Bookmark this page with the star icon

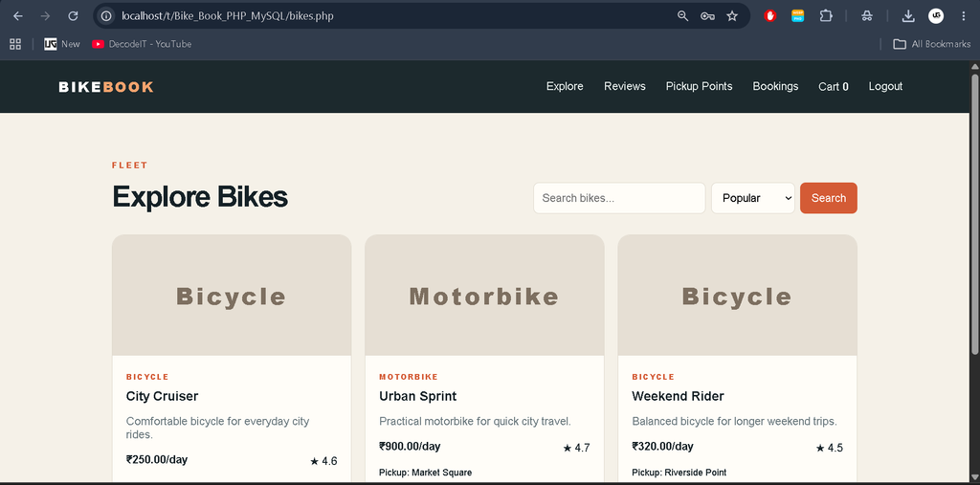(732, 16)
